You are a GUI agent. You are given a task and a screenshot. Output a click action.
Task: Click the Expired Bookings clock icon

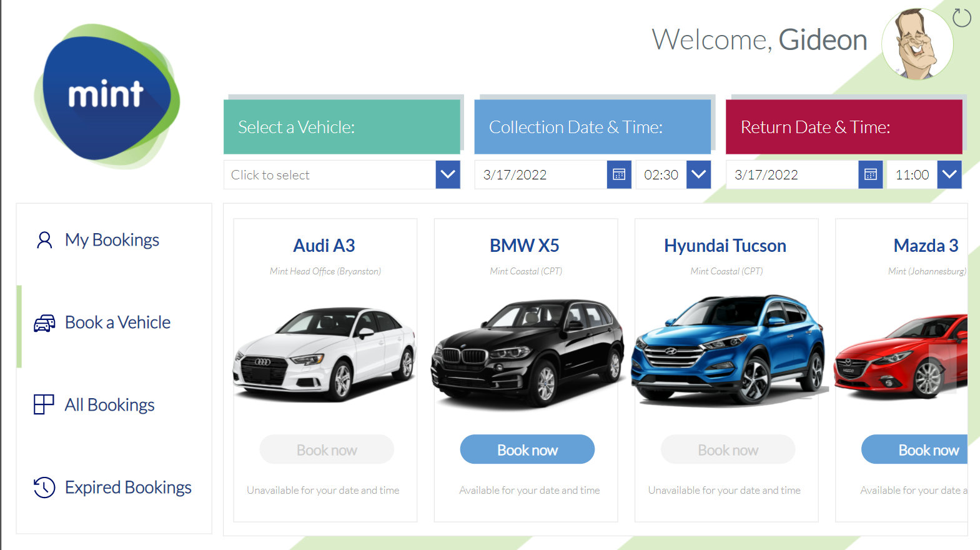pyautogui.click(x=44, y=487)
